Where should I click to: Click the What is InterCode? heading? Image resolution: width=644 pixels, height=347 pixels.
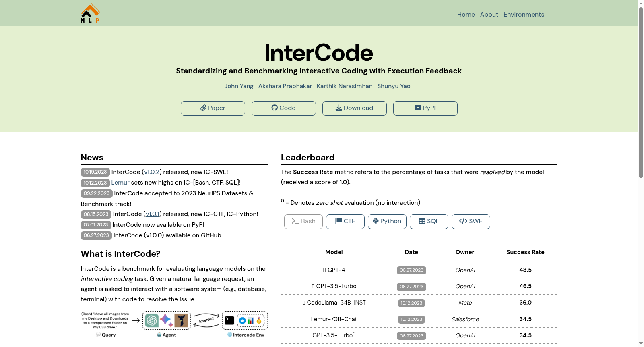[x=121, y=254]
